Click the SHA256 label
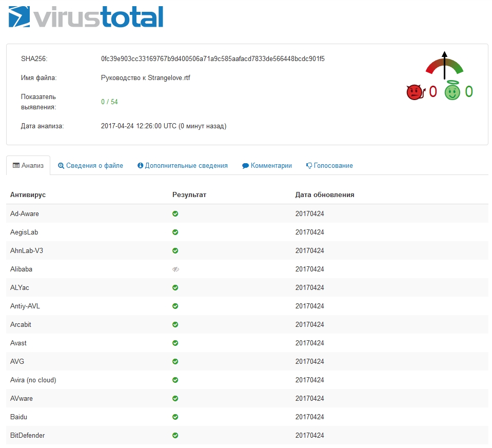 (34, 59)
